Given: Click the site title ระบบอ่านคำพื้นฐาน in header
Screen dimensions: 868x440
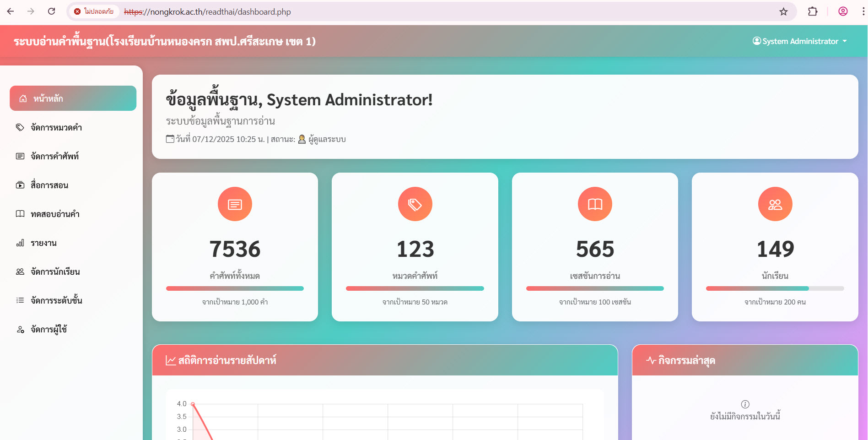Looking at the screenshot, I should (165, 41).
